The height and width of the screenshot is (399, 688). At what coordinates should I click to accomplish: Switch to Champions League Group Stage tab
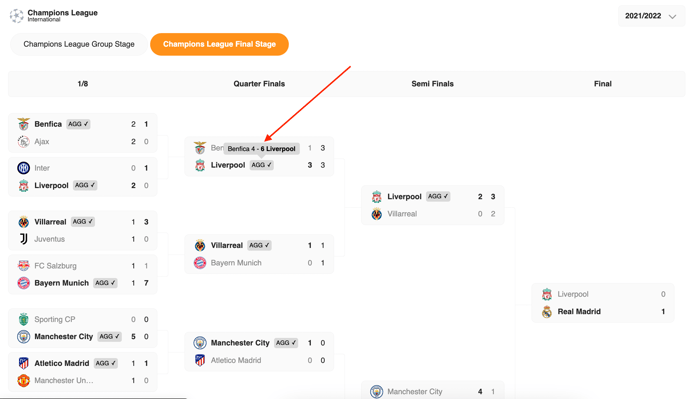[x=79, y=44]
